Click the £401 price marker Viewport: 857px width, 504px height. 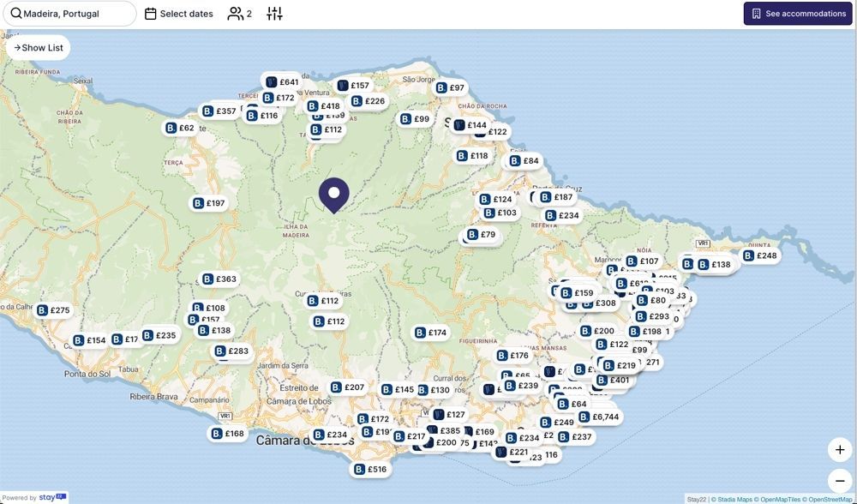point(613,380)
